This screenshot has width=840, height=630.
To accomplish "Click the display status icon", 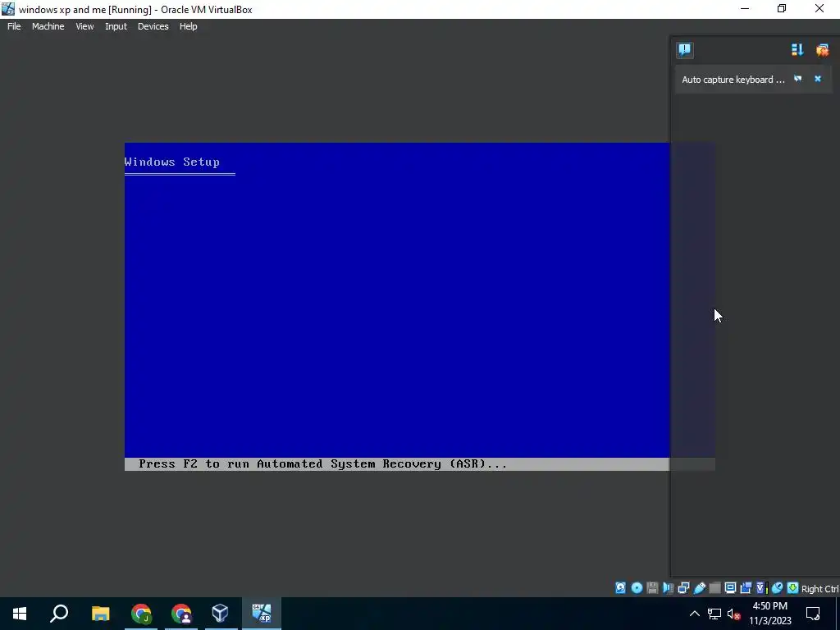I will click(730, 587).
